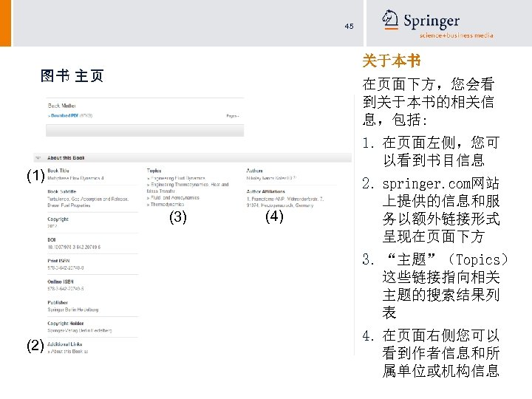Click the Print ISBN value
The image size is (532, 399).
(x=66, y=267)
